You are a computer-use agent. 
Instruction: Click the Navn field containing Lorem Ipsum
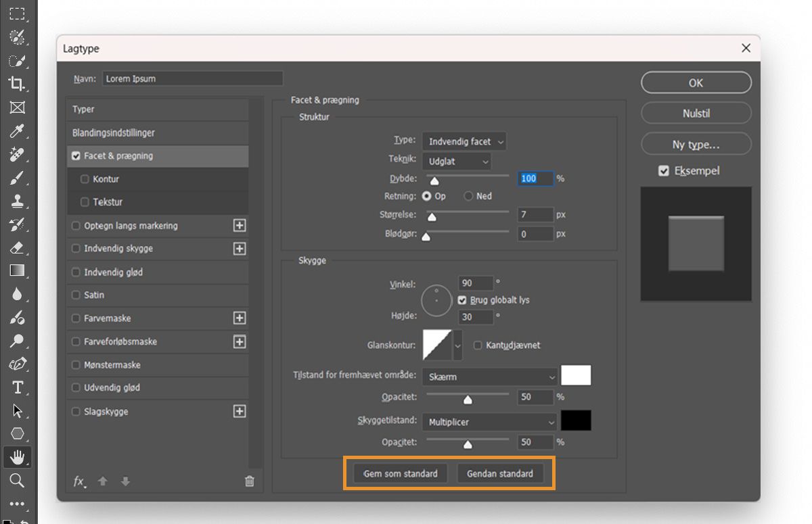[x=191, y=78]
